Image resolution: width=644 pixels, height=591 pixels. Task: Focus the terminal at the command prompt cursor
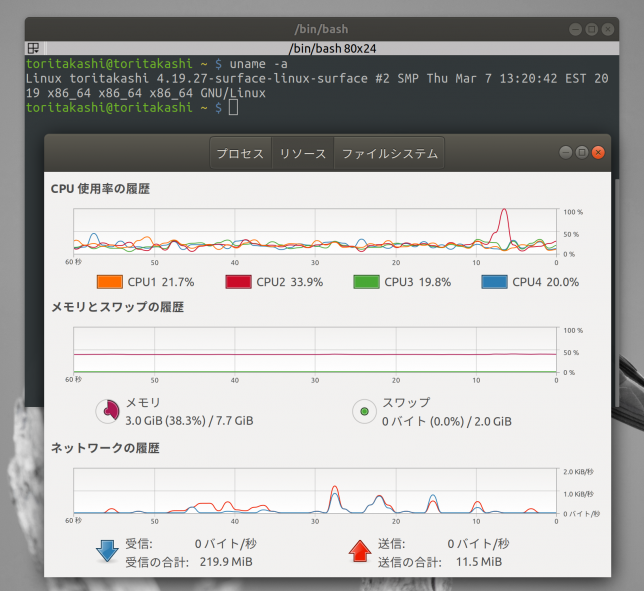click(x=233, y=107)
